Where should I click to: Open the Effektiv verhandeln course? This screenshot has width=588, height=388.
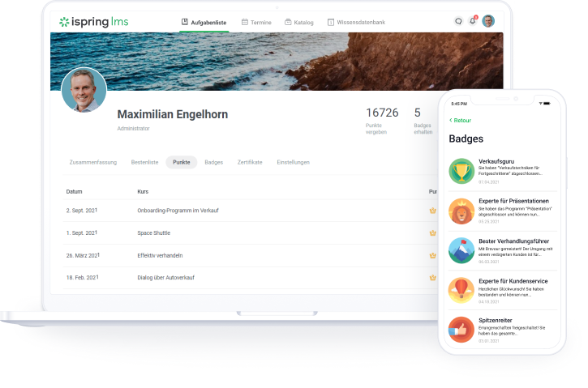[160, 255]
